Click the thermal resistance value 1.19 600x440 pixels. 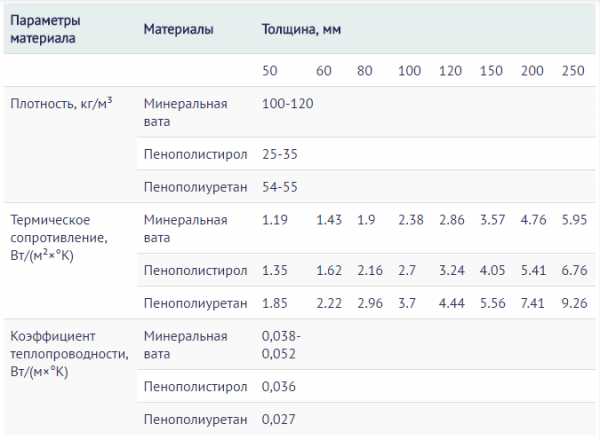tap(274, 220)
